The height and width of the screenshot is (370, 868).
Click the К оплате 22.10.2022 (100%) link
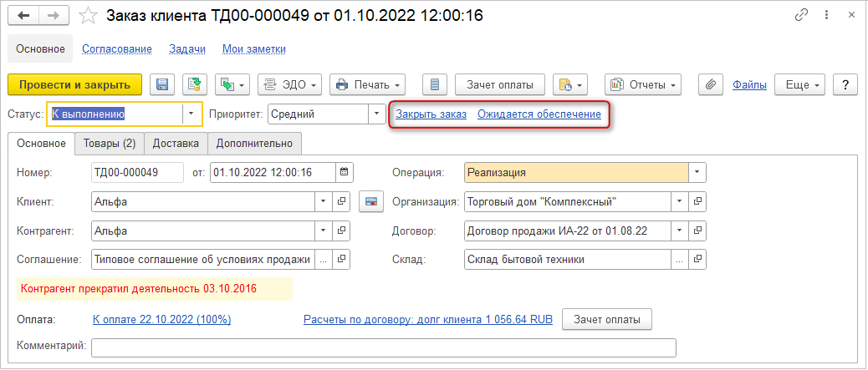[x=161, y=320]
